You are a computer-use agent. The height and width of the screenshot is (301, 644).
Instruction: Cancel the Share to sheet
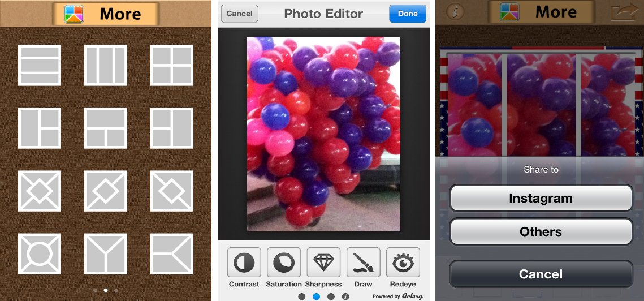click(x=541, y=274)
